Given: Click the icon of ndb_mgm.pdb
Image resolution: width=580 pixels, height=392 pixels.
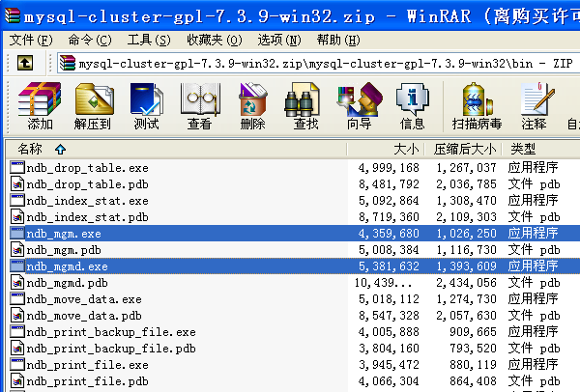Looking at the screenshot, I should pos(17,250).
